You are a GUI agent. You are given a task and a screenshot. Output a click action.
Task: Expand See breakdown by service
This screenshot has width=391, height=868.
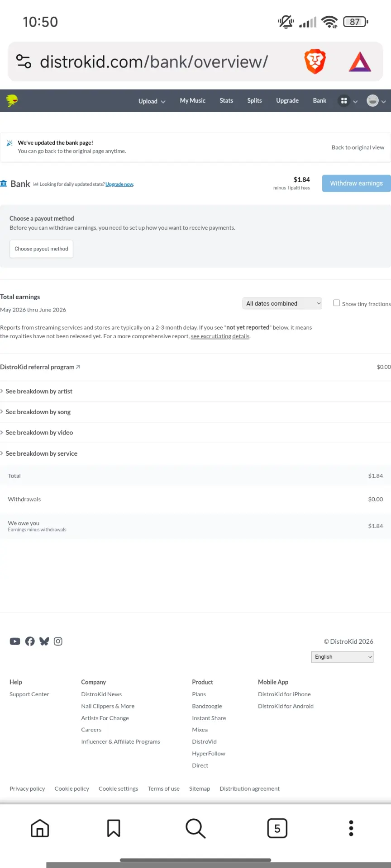coord(39,453)
